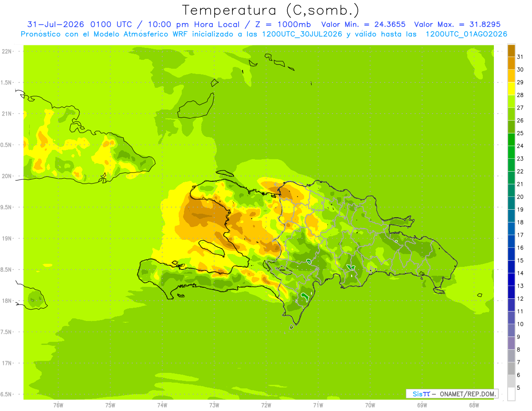Click the '17N' latitude label
The width and height of the screenshot is (532, 411).
coord(7,363)
